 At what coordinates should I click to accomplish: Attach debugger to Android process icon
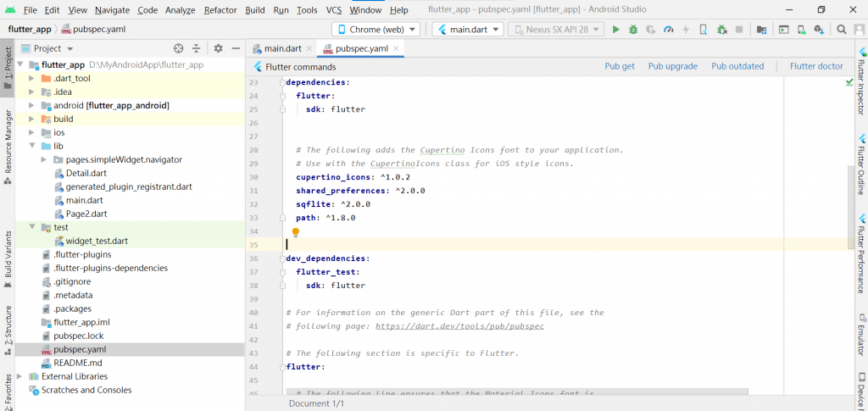pos(721,30)
